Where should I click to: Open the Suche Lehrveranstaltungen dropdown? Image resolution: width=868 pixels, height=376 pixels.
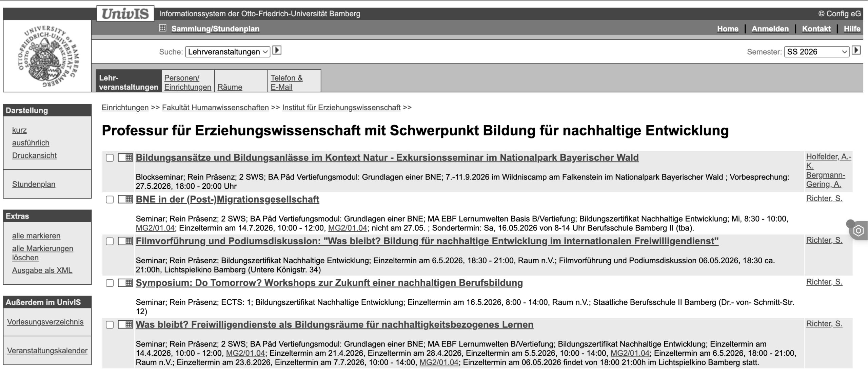[x=228, y=52]
